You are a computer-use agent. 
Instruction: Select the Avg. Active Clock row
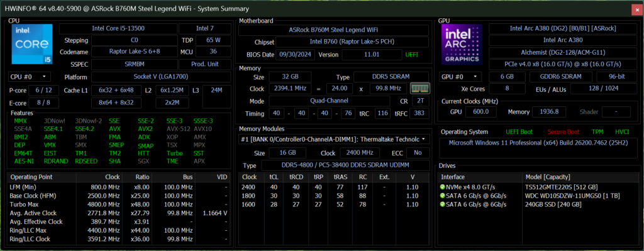[x=119, y=213]
